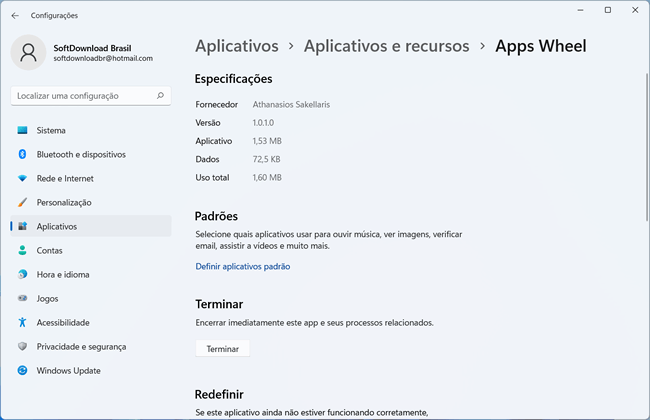Click the Privacidade e segurança shield icon

click(22, 346)
